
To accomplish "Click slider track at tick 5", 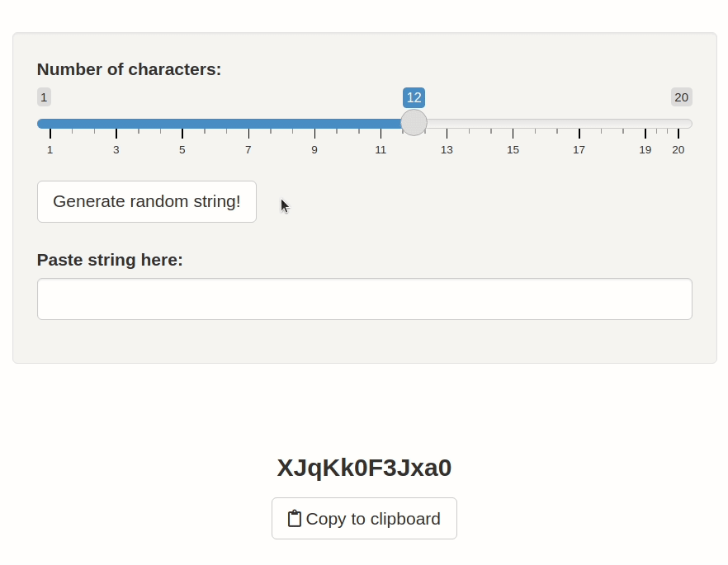I will point(182,124).
